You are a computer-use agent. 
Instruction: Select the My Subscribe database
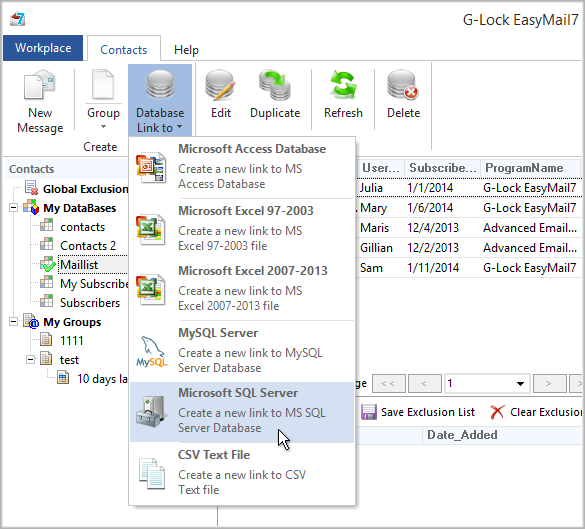coord(94,284)
